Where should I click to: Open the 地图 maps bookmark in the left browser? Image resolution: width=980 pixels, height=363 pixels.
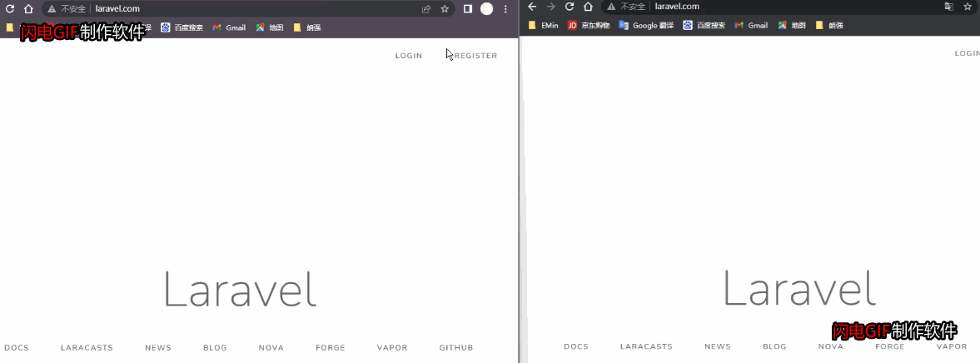point(270,27)
